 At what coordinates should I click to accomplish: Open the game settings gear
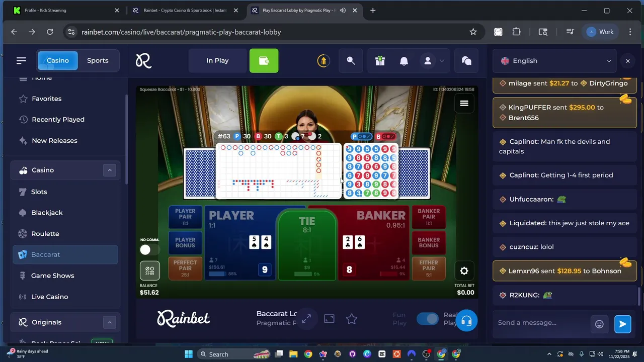coord(464,271)
